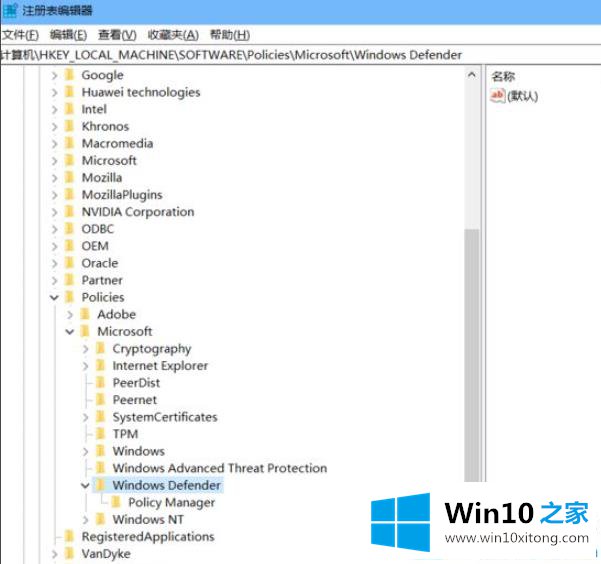
Task: Expand the Macromedia key
Action: [x=54, y=144]
